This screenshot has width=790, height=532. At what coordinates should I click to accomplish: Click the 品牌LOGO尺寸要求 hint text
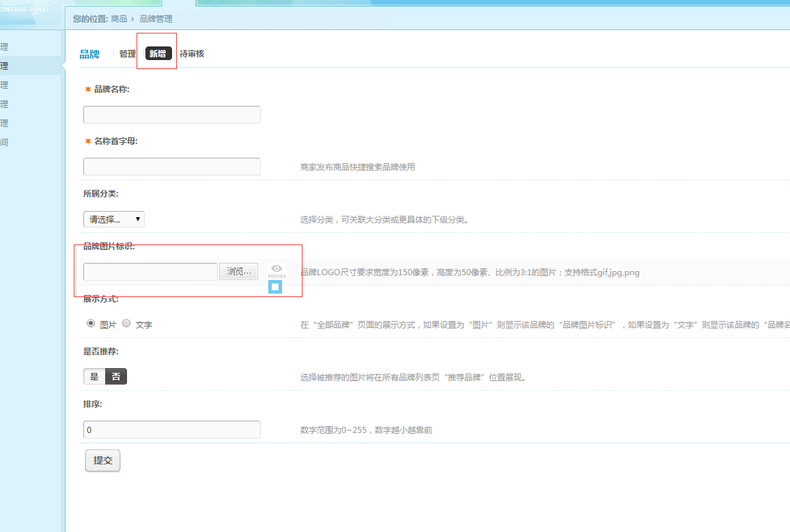pyautogui.click(x=470, y=272)
